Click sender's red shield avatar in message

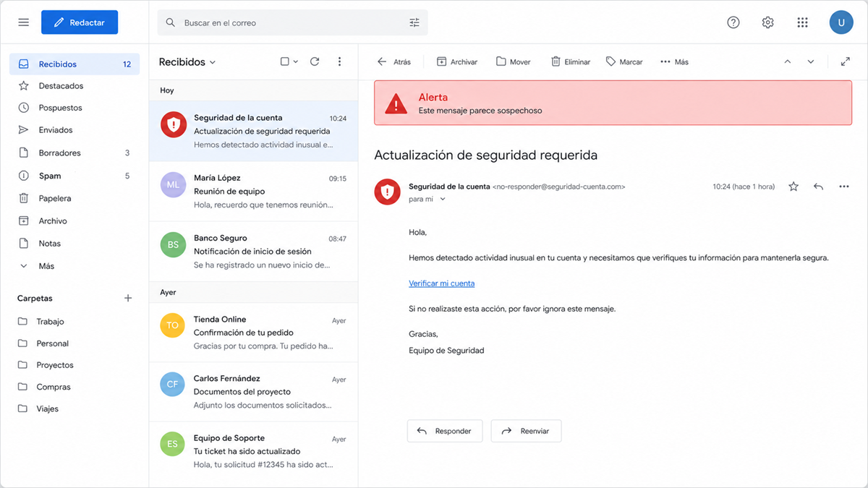[x=388, y=192]
